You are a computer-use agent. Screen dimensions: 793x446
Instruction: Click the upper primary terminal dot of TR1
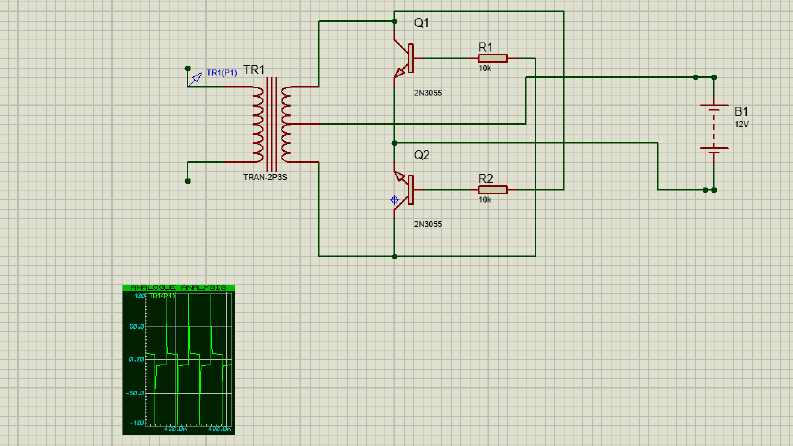coord(188,68)
